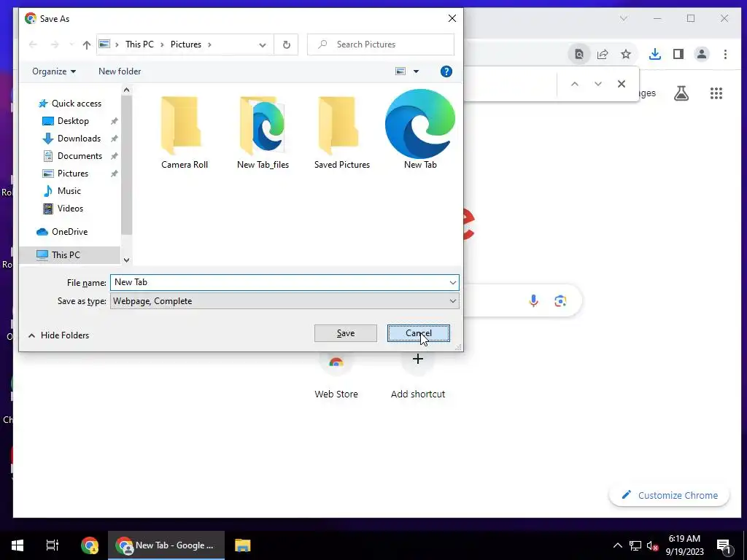Screen dimensions: 747x560
Task: Open the Save as type combo box
Action: (285, 301)
